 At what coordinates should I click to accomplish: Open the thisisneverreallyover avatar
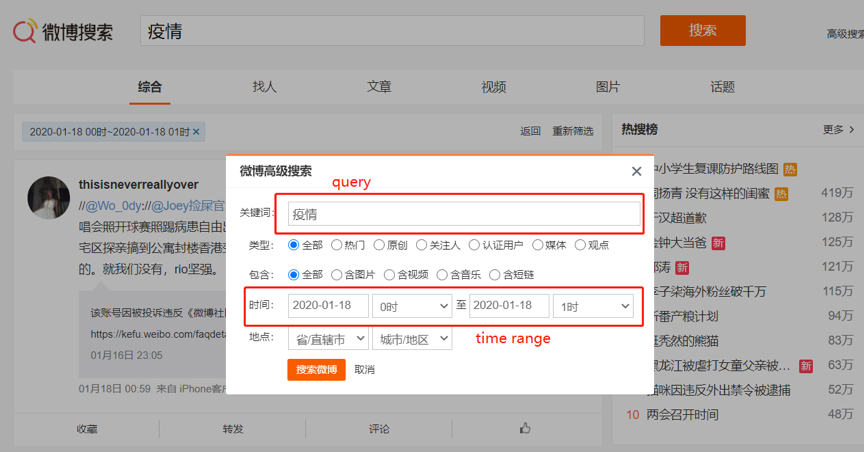[x=48, y=198]
